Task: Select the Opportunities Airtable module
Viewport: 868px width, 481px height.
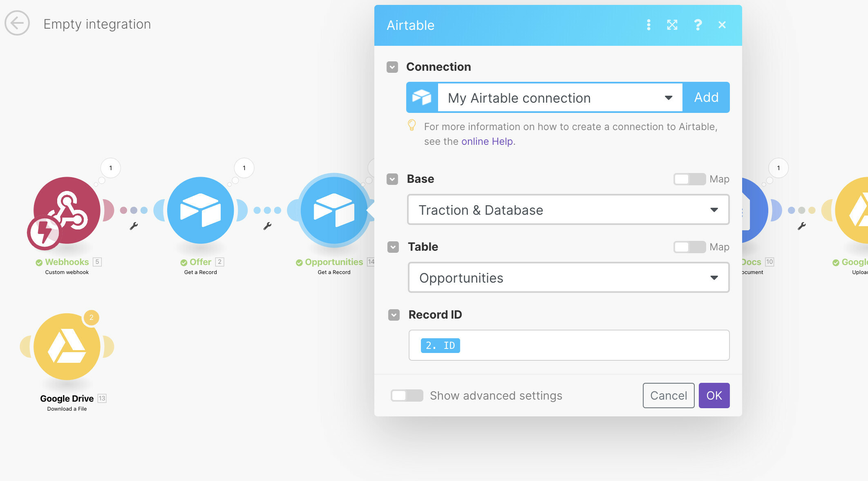Action: (x=334, y=210)
